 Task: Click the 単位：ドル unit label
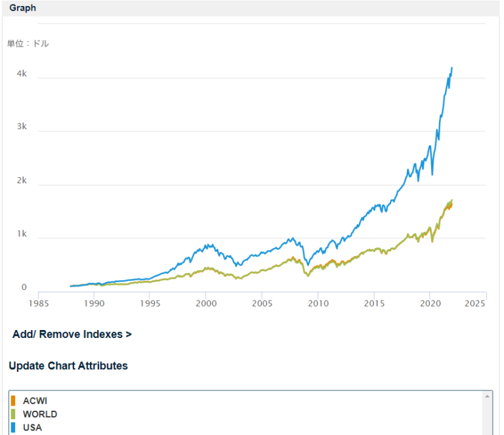tap(28, 44)
